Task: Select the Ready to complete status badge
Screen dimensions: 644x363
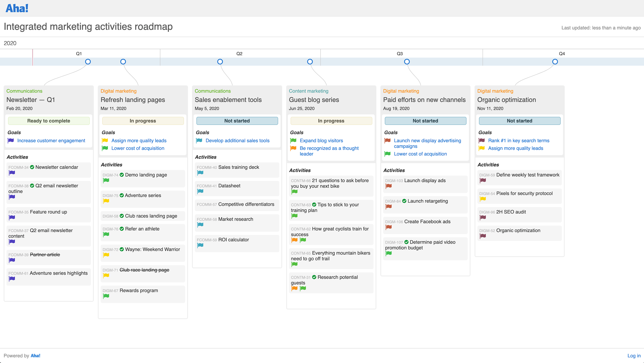Action: pos(49,121)
